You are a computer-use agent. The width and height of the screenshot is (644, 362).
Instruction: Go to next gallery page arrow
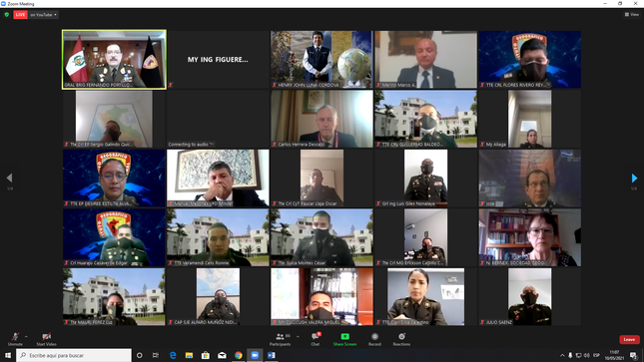(x=634, y=178)
